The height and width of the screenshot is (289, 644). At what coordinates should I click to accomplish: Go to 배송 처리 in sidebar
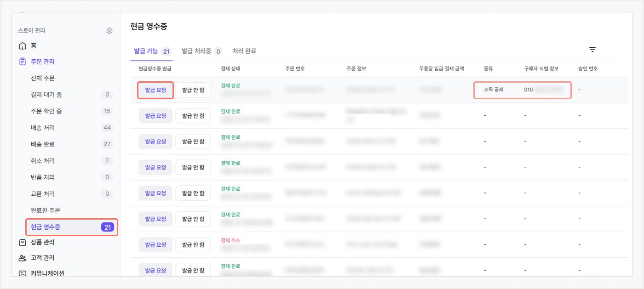[x=43, y=128]
